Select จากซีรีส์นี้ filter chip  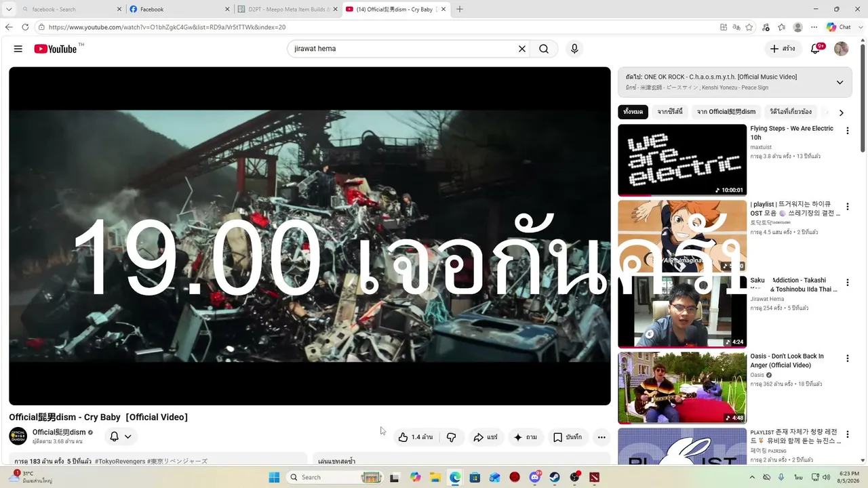point(669,112)
